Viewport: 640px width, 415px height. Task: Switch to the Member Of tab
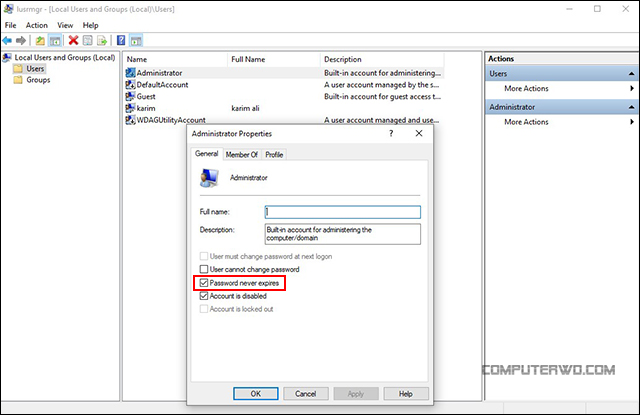pyautogui.click(x=241, y=155)
